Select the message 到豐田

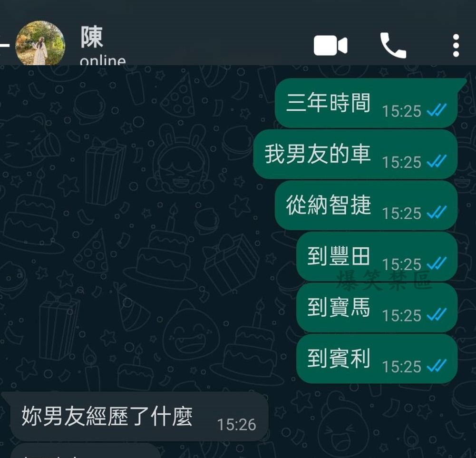pos(377,256)
